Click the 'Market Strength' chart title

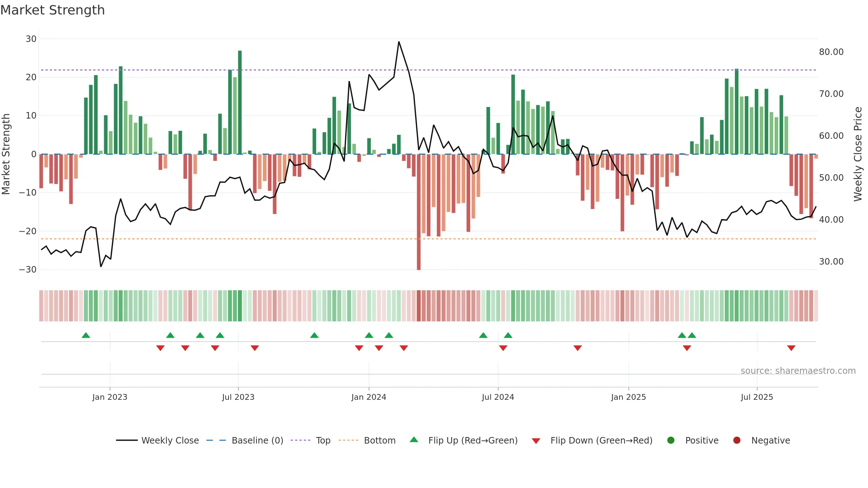(53, 10)
